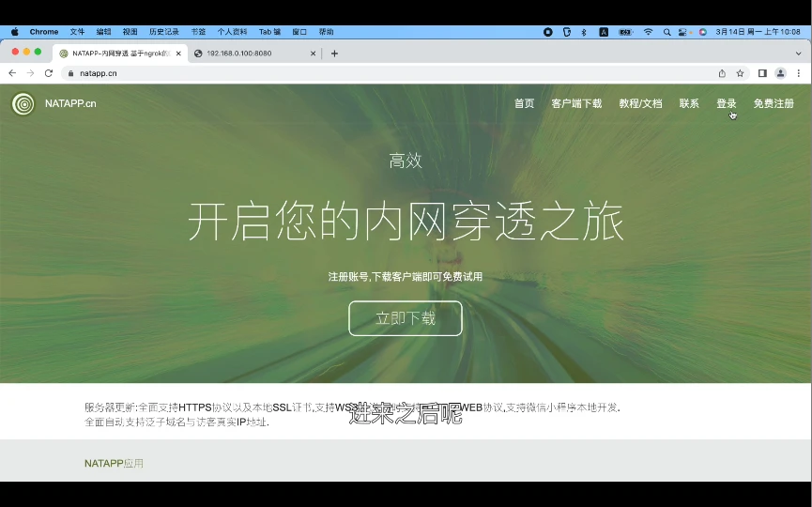The height and width of the screenshot is (507, 812).
Task: Close the NATAPP tab
Action: point(178,54)
